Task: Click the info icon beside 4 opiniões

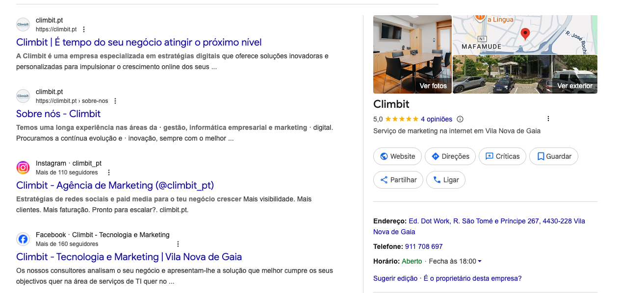Action: (460, 119)
